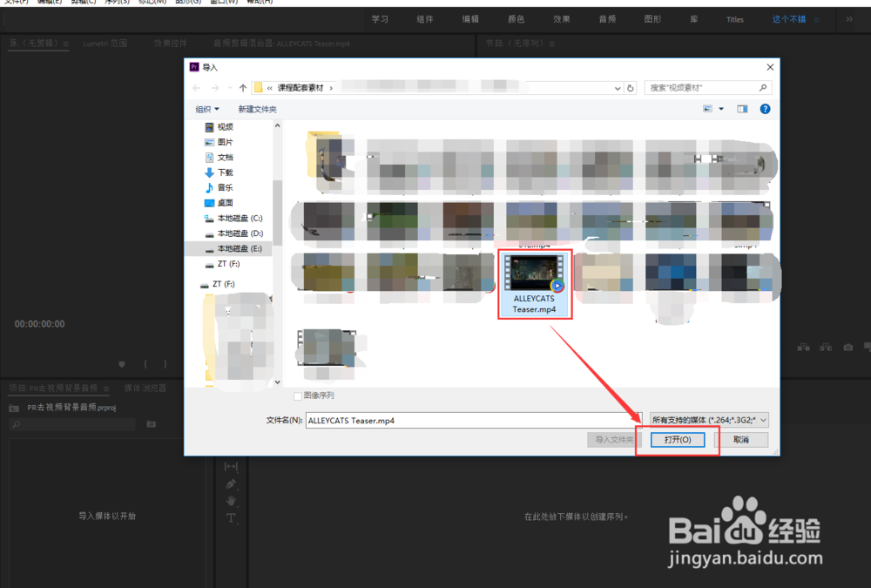Image resolution: width=871 pixels, height=588 pixels.
Task: Click the 课程配套素材 breadcrumb folder
Action: pyautogui.click(x=300, y=88)
